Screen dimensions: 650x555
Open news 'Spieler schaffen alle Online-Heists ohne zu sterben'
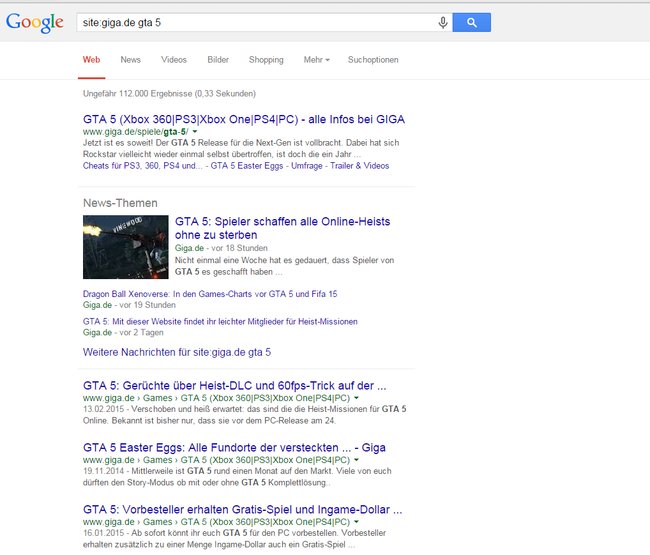tap(282, 228)
